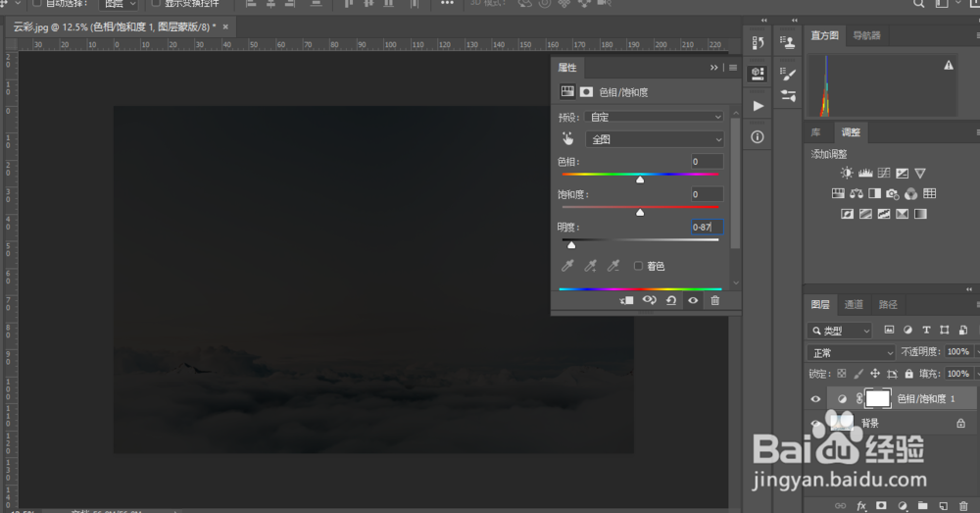Add a Channel Mixer adjustment
980x513 pixels.
(911, 193)
